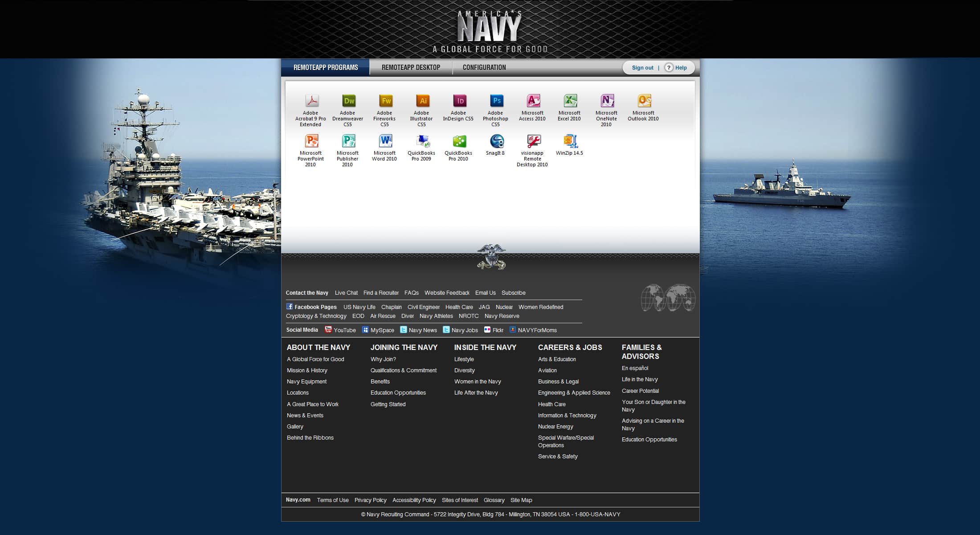Open Getting Started link

[x=388, y=404]
